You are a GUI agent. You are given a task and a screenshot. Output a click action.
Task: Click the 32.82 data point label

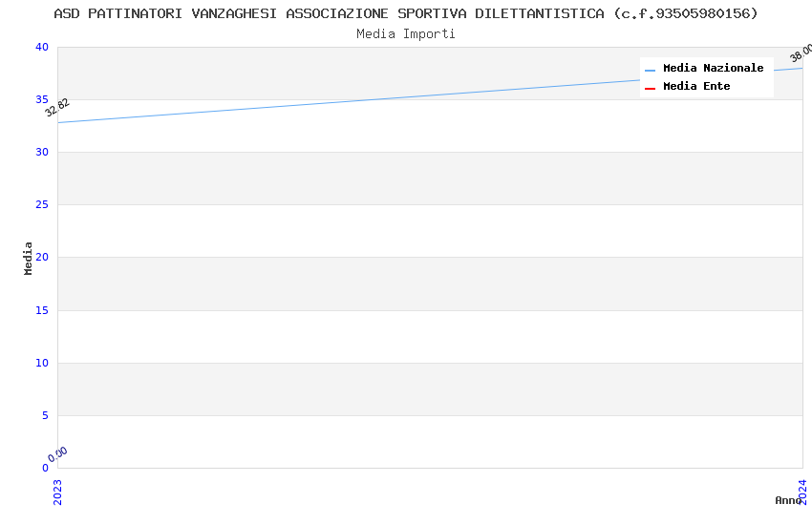click(57, 108)
